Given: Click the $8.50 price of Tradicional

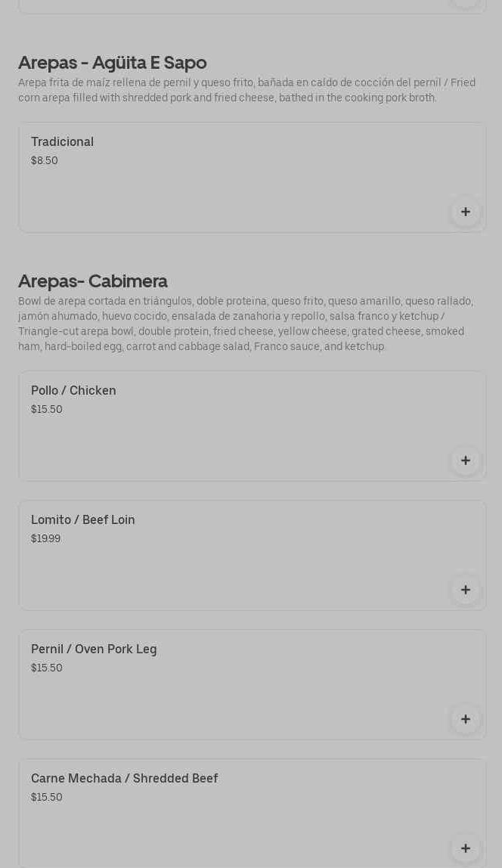Looking at the screenshot, I should point(45,161).
